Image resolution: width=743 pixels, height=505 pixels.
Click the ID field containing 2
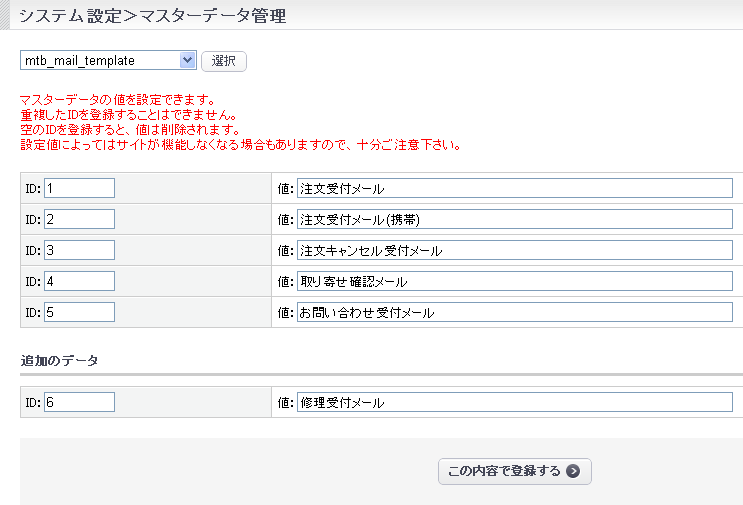80,219
